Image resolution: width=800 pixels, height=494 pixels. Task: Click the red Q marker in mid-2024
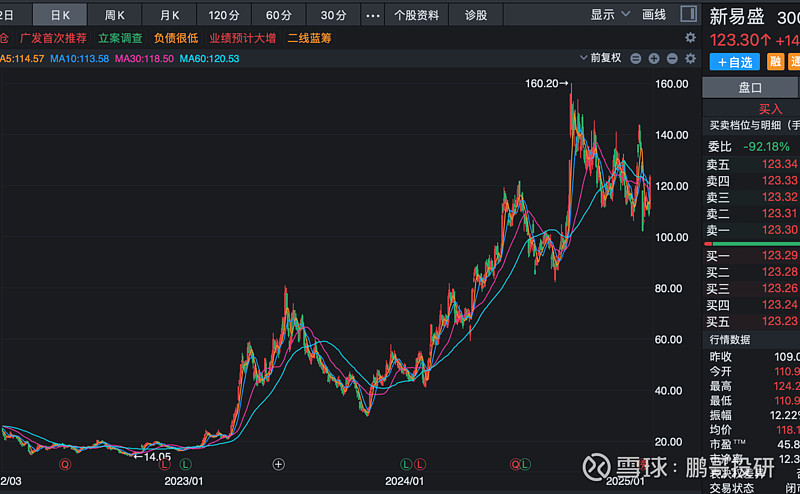[515, 464]
